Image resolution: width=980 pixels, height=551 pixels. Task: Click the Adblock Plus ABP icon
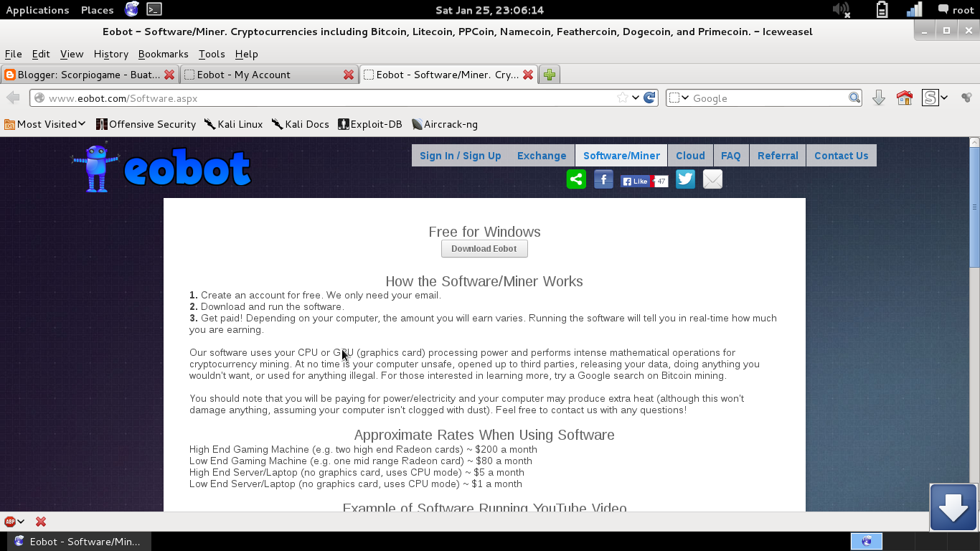coord(10,522)
